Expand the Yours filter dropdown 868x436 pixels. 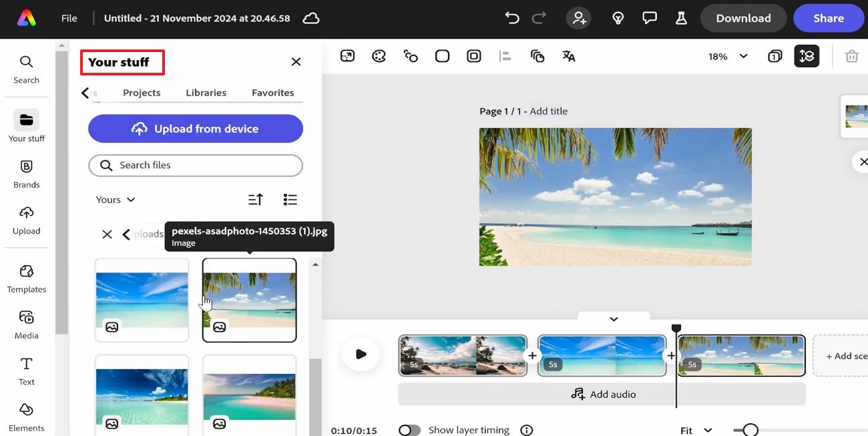click(x=114, y=199)
